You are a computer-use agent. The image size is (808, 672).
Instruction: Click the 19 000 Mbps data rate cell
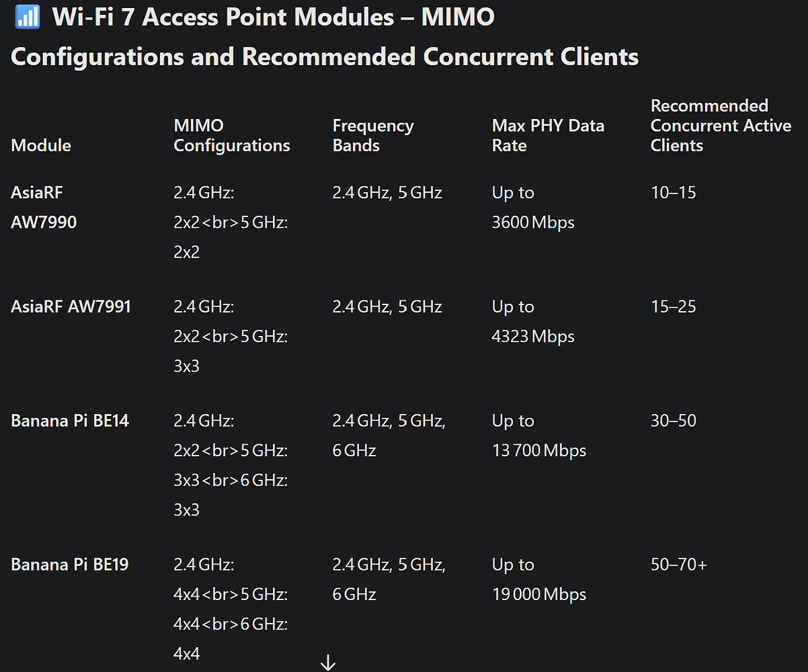pyautogui.click(x=539, y=594)
